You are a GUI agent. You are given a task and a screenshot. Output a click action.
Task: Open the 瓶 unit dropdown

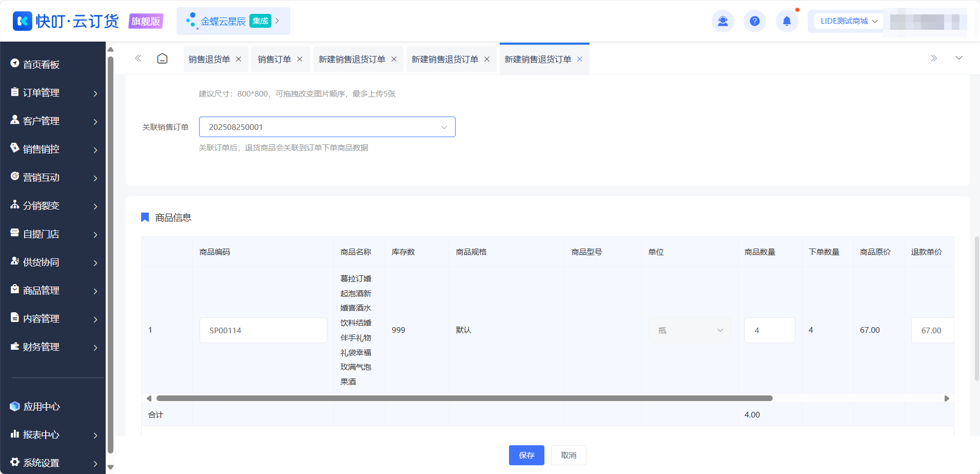tap(690, 330)
